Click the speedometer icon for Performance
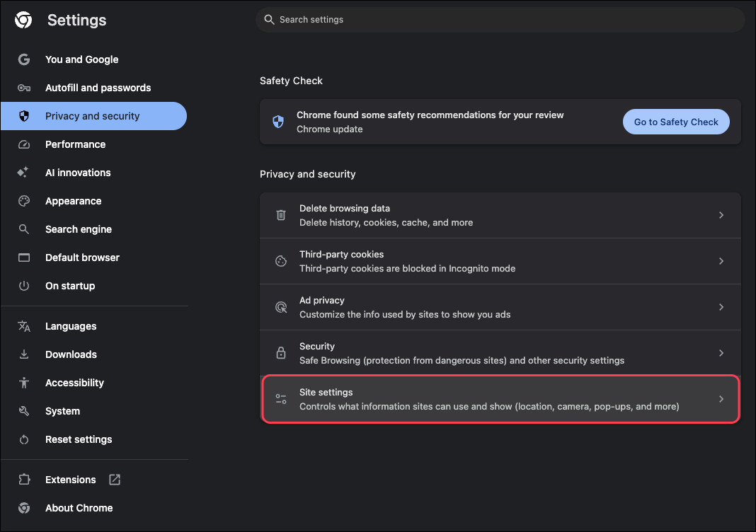 23,144
